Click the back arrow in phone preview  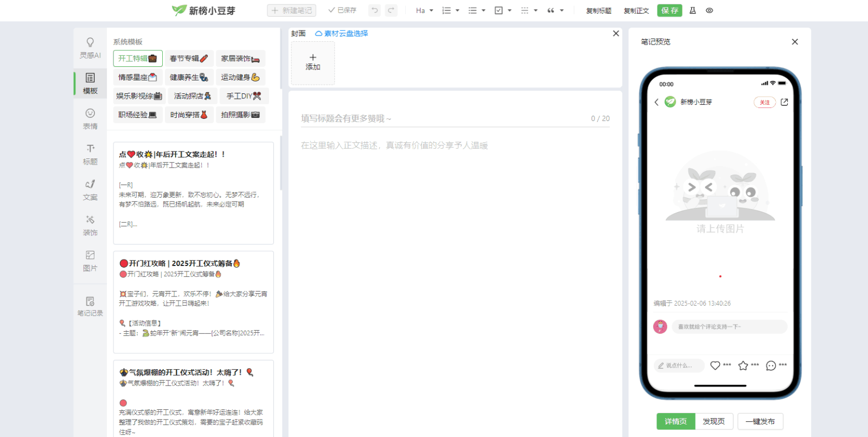(656, 102)
